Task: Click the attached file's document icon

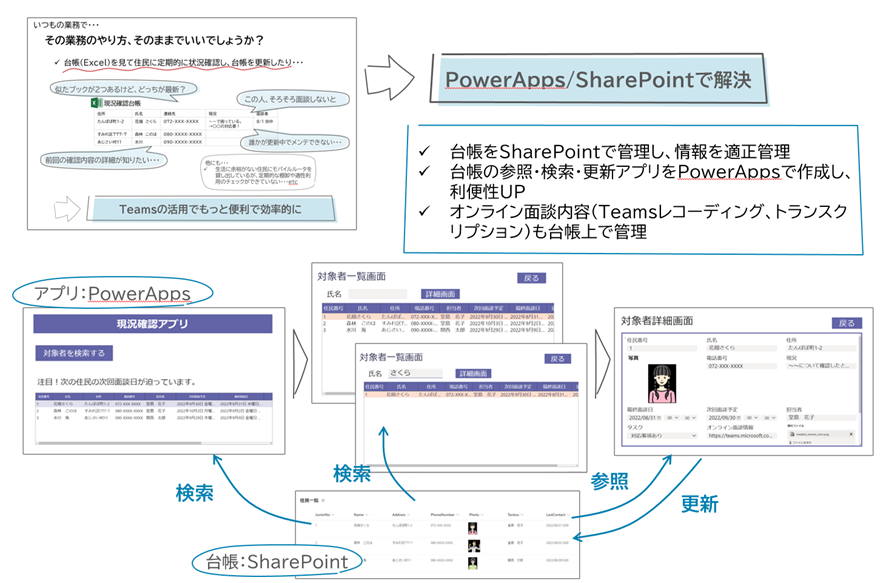Action: 792,434
